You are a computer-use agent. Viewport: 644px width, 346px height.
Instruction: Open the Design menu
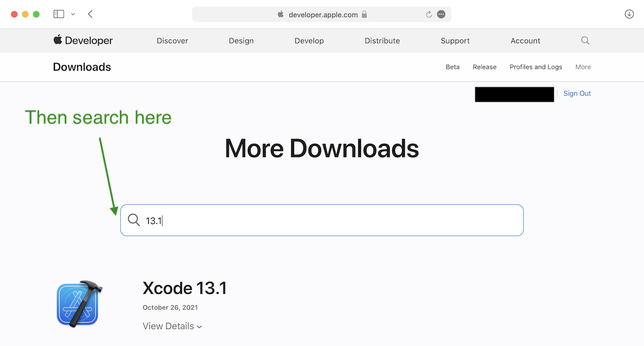[241, 41]
